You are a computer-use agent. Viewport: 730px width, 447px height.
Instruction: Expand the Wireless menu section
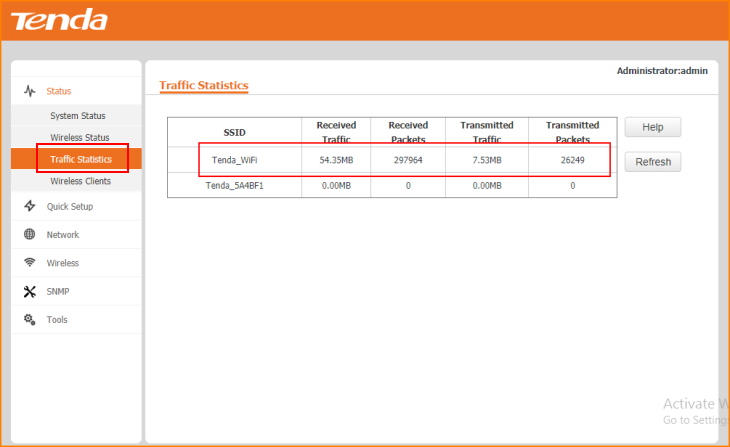coord(62,263)
